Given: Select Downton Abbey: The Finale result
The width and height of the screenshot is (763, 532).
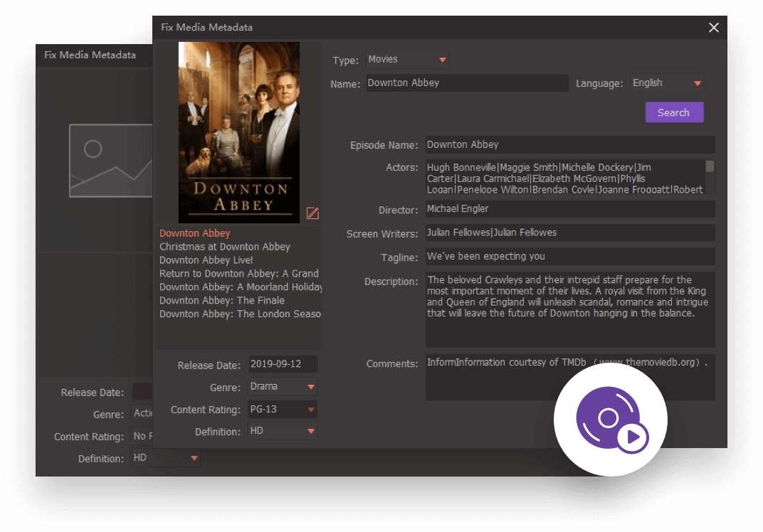Looking at the screenshot, I should coord(222,301).
